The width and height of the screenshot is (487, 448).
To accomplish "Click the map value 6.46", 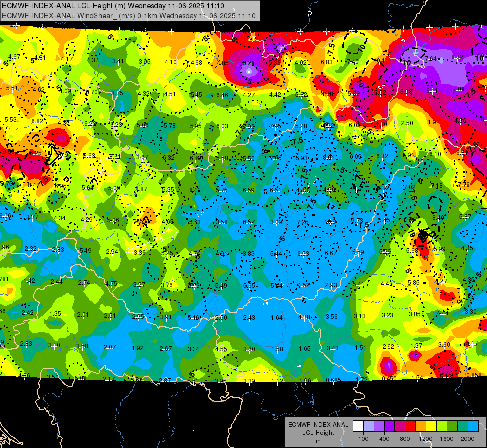I will [x=222, y=95].
